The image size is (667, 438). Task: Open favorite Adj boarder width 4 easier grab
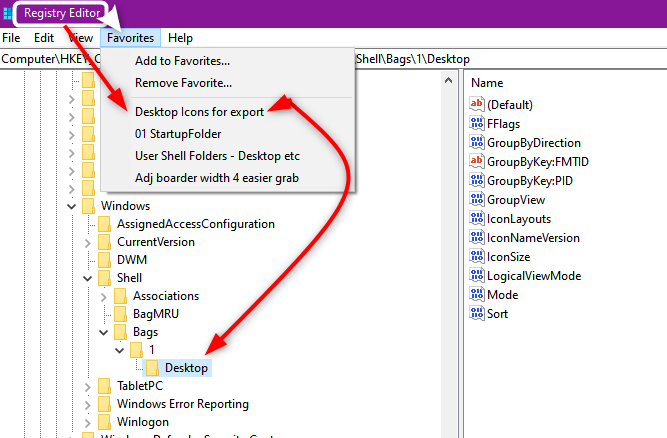[217, 178]
